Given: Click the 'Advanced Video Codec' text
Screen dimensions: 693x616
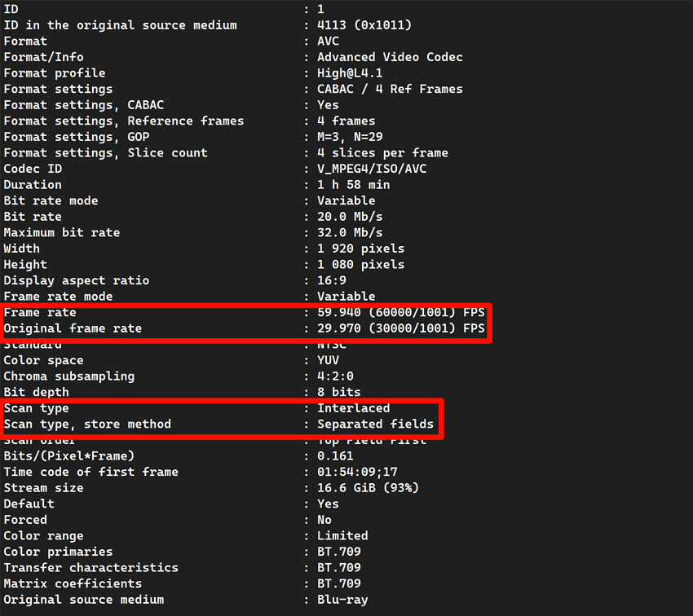Looking at the screenshot, I should tap(390, 57).
